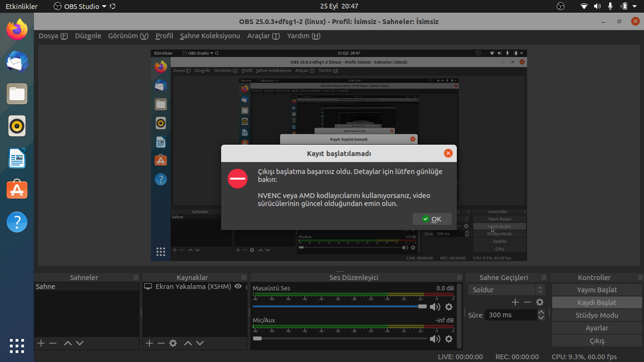Click OK in the Kayıt başlatılamadı dialog

tap(432, 219)
